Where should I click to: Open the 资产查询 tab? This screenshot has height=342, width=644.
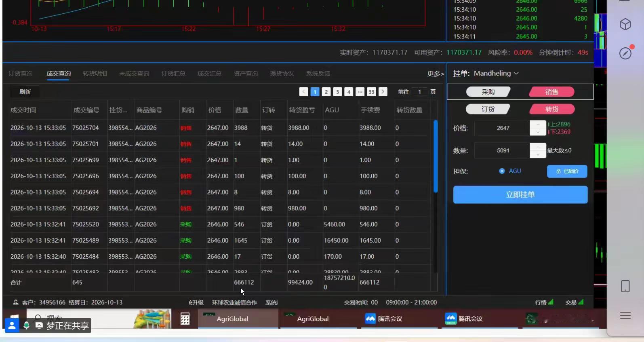246,74
